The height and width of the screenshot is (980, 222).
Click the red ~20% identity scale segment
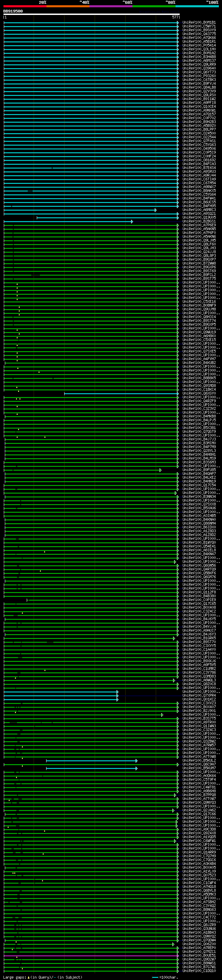(25, 6)
